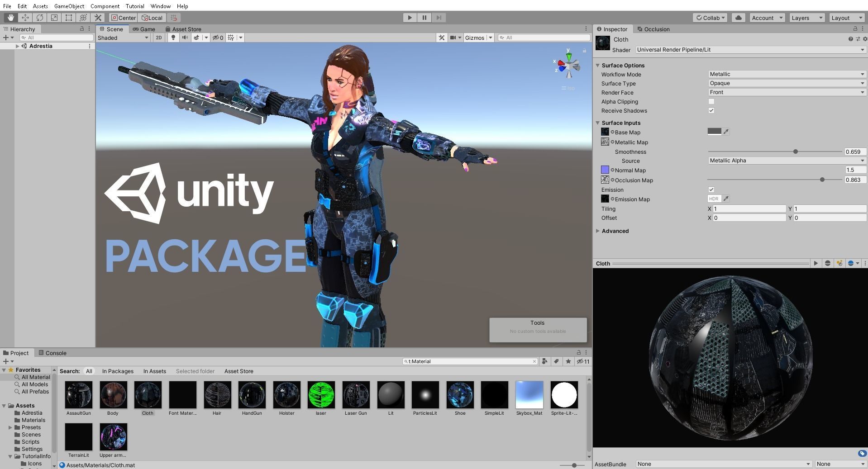Play the material preview animation
The width and height of the screenshot is (868, 469).
pos(816,263)
